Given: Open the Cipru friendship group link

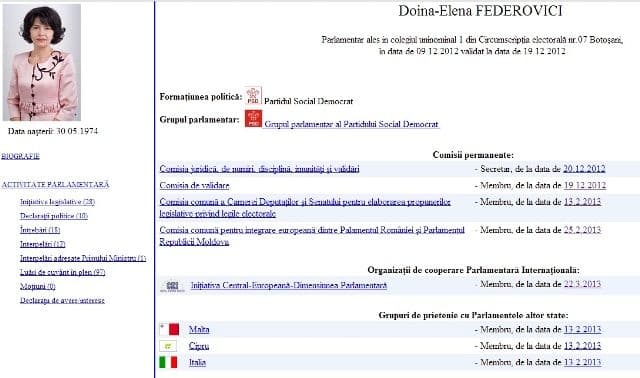Looking at the screenshot, I should click(199, 346).
